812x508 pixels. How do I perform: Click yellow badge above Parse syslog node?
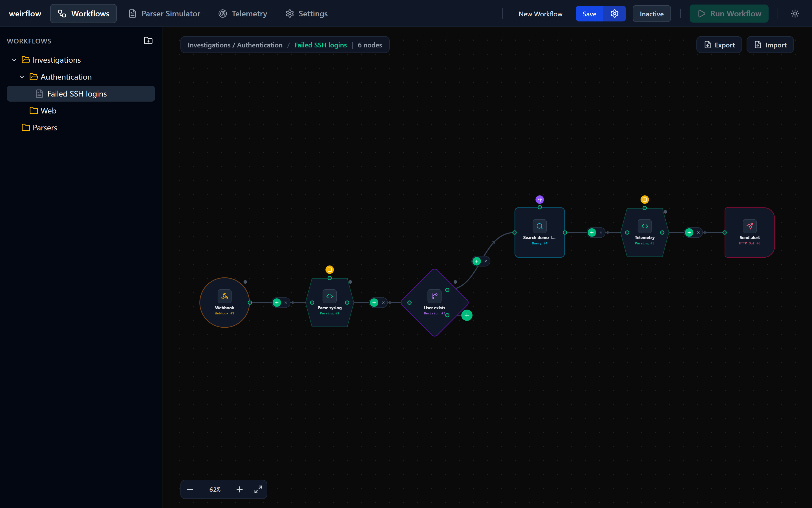coord(330,270)
